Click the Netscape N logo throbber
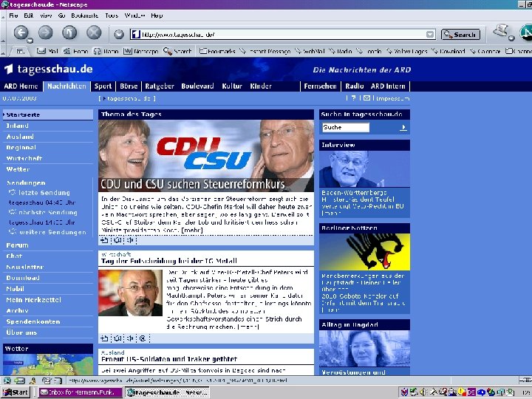This screenshot has height=399, width=532. coord(526,33)
